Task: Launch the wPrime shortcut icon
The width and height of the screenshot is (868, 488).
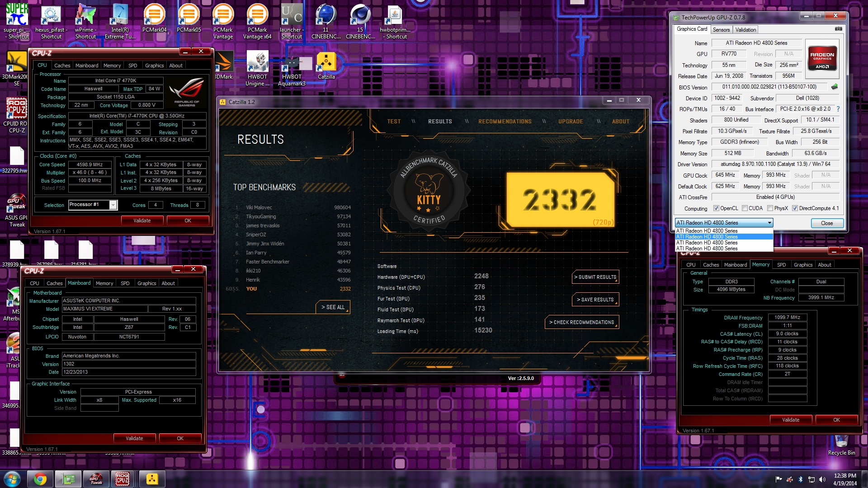Action: (x=85, y=21)
